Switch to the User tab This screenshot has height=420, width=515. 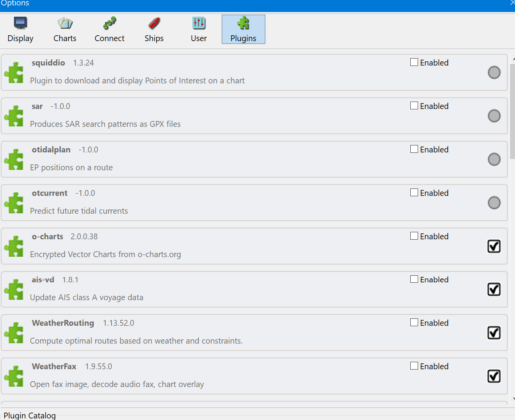[x=199, y=23]
